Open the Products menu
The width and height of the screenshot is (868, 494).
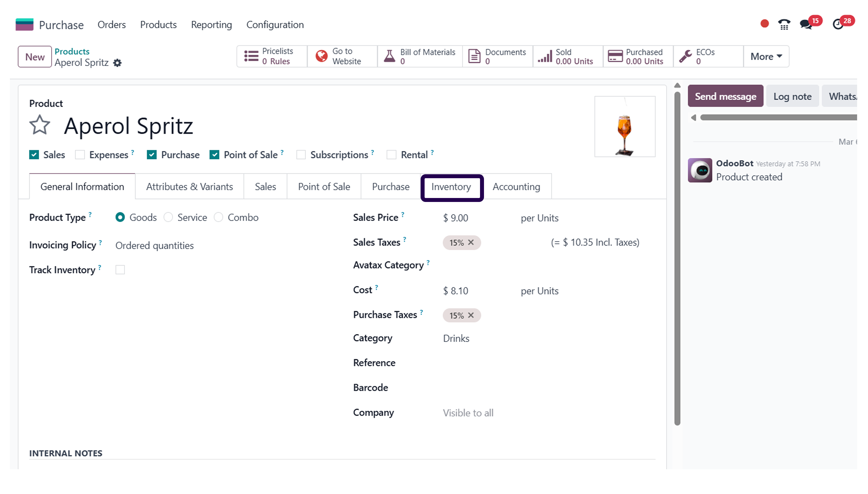click(158, 25)
